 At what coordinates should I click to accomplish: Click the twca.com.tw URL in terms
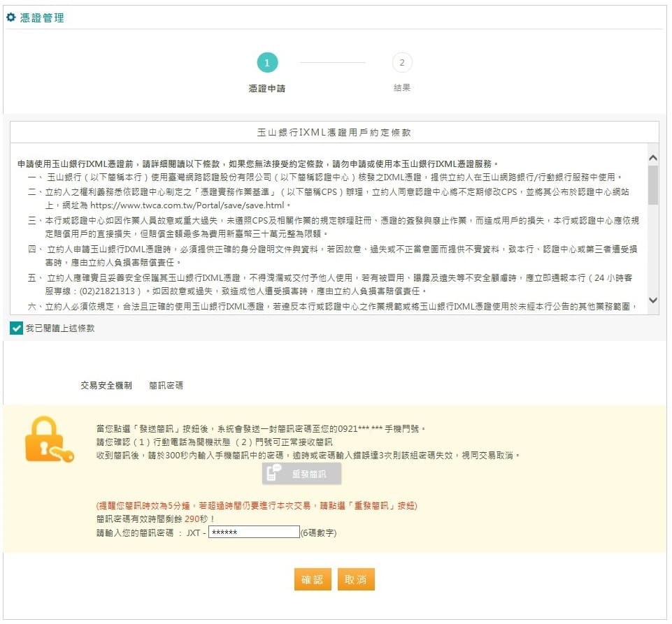pos(187,205)
